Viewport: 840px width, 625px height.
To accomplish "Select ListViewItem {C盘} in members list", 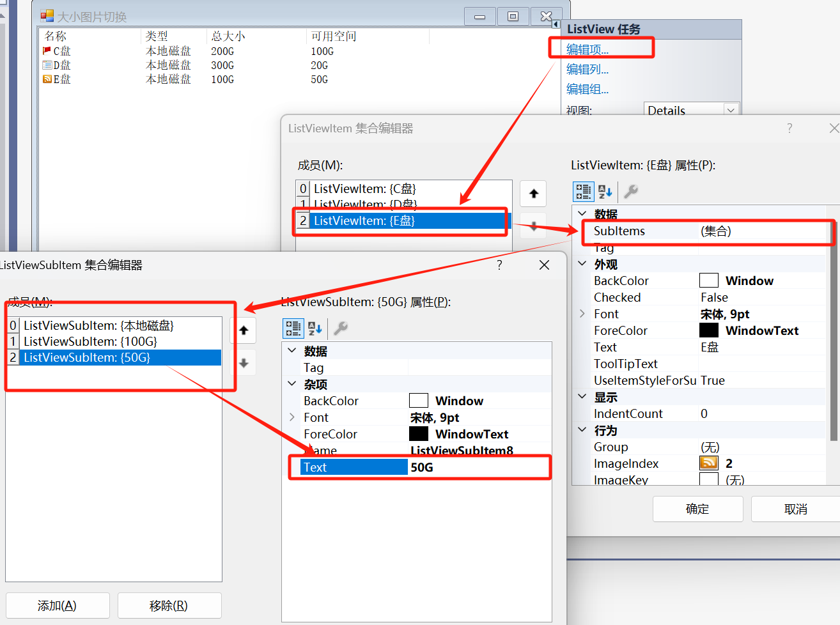I will click(365, 189).
